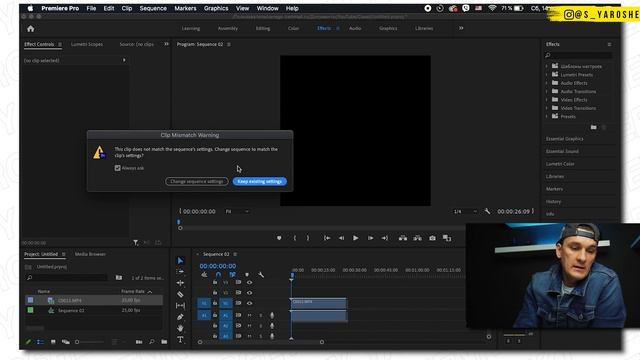Expand the Video Effects folder
Image resolution: width=640 pixels, height=360 pixels.
pos(547,100)
